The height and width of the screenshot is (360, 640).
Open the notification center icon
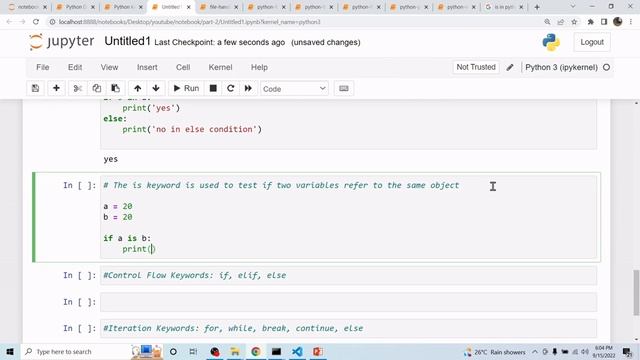tap(627, 351)
